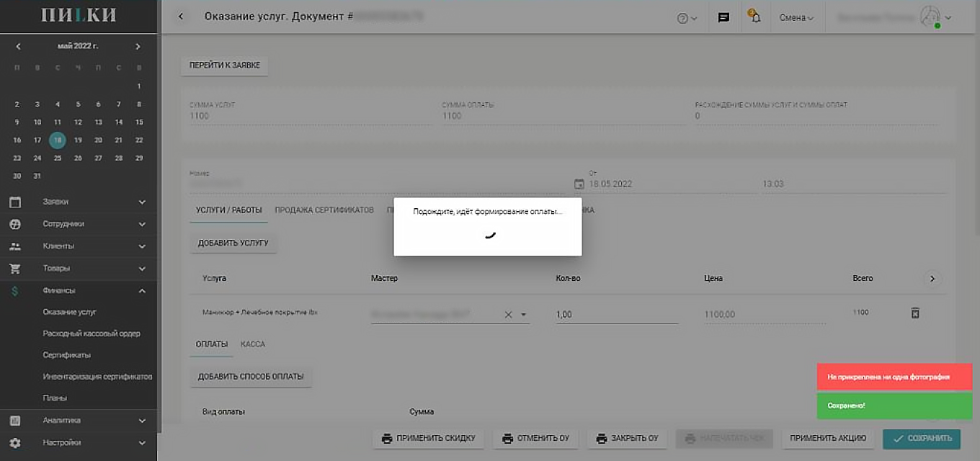The image size is (980, 461).
Task: Clear the selected master with X icon
Action: point(508,315)
